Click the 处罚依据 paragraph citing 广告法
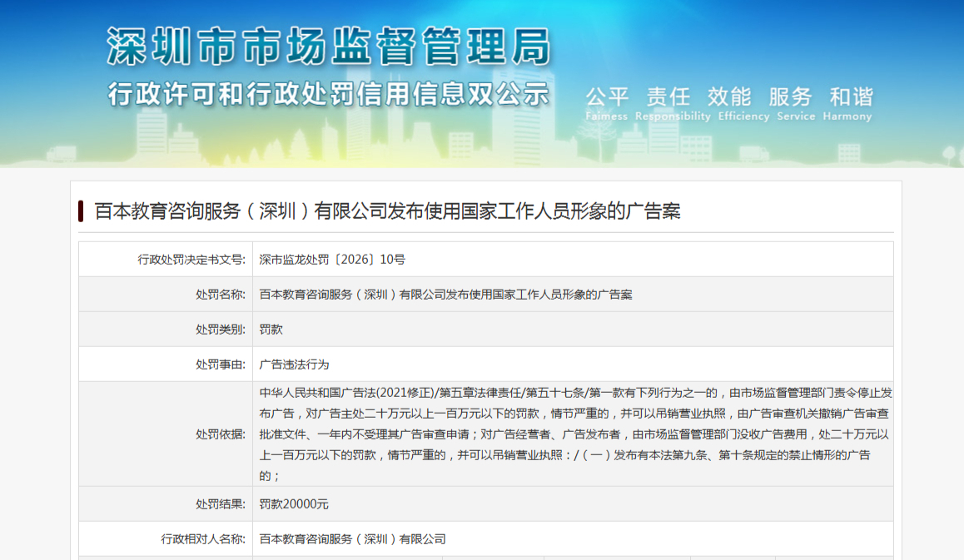964x560 pixels. click(x=575, y=434)
